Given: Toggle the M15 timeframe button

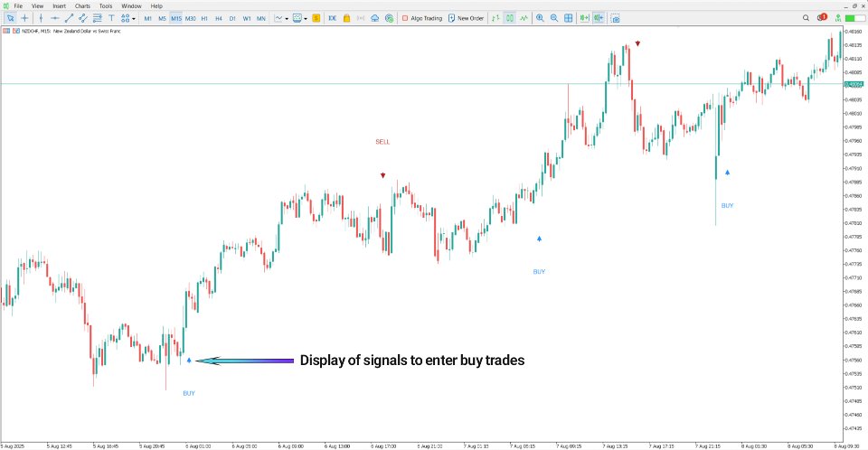Looking at the screenshot, I should [x=176, y=18].
